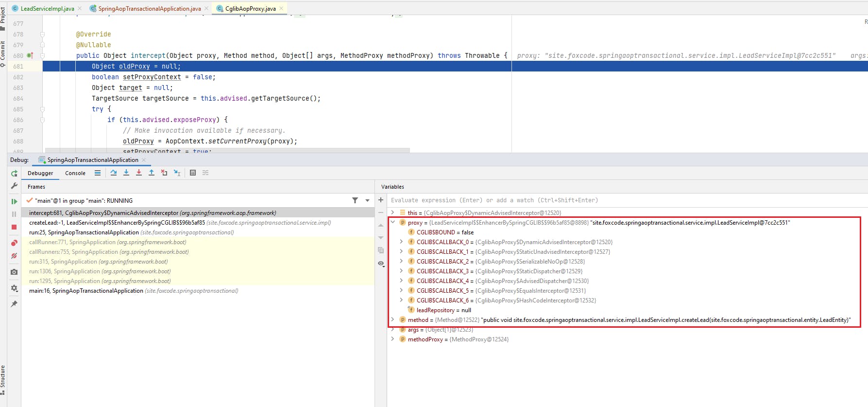Image resolution: width=868 pixels, height=407 pixels.
Task: Click the Move Watch Down arrow icon
Action: 381,237
